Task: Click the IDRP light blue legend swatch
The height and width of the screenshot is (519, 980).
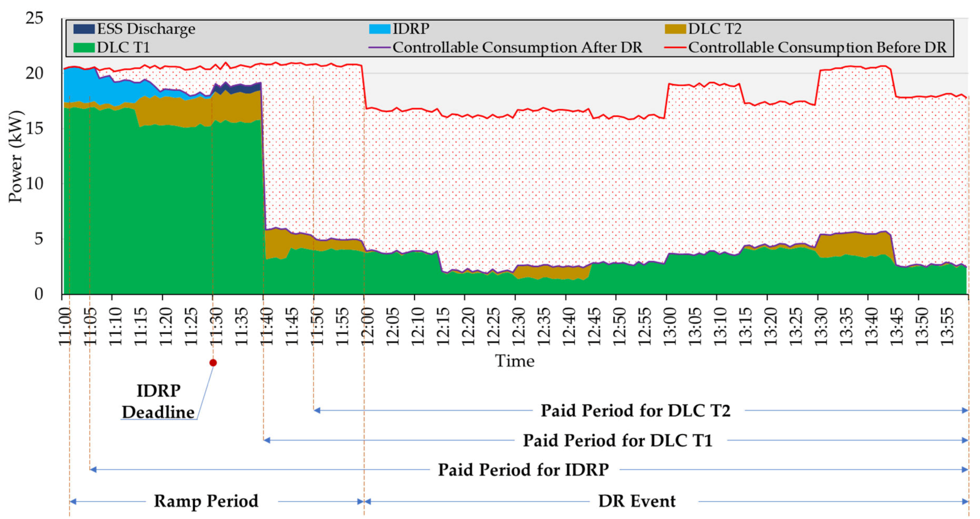Action: click(x=379, y=29)
